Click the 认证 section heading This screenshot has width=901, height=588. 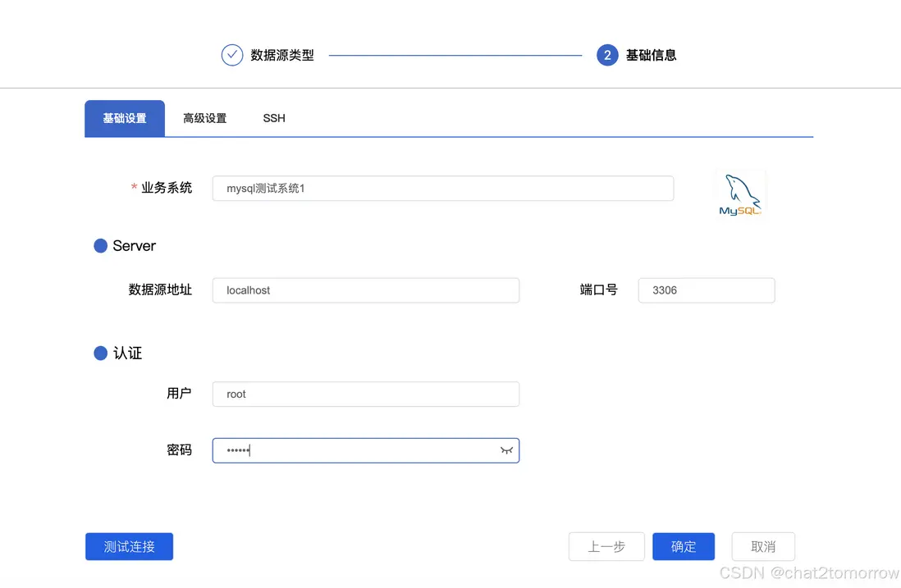[127, 353]
